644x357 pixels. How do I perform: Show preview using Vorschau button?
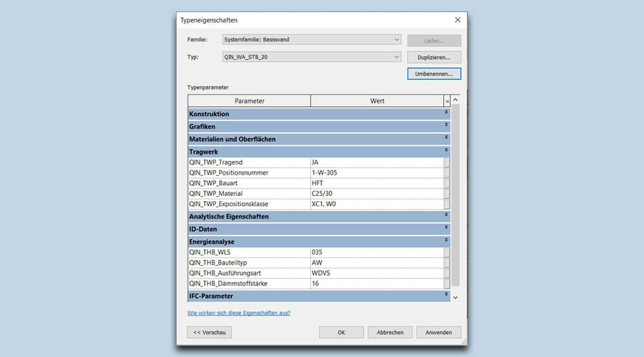(209, 332)
